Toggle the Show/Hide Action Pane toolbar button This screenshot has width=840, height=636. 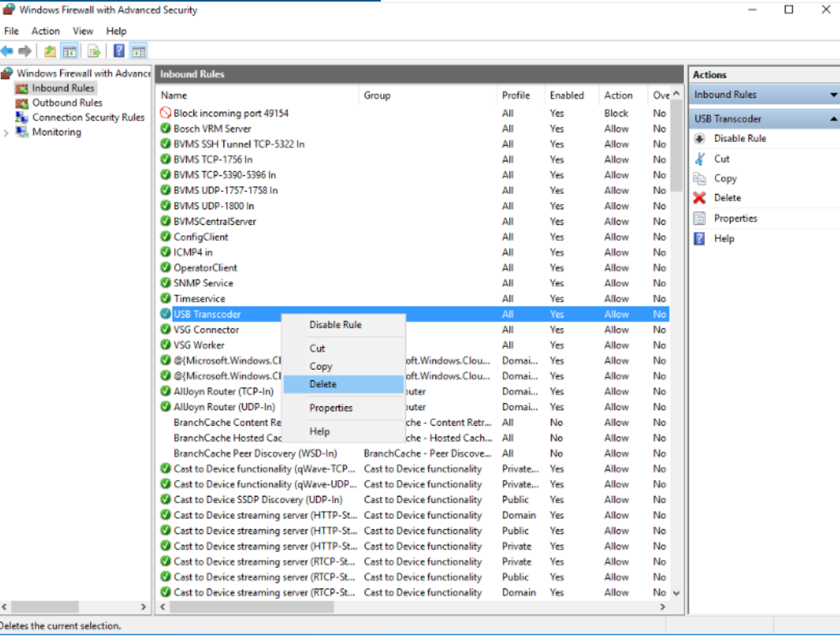pyautogui.click(x=139, y=51)
